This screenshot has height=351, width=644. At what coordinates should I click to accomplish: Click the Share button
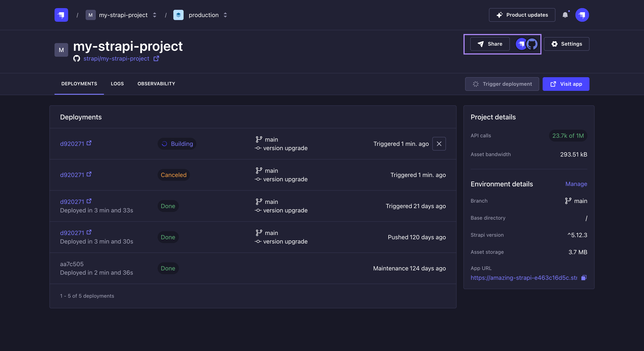[x=490, y=44]
